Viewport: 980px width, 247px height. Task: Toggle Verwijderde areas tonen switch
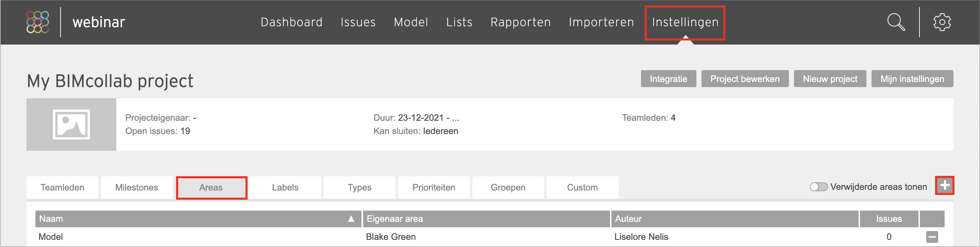[819, 187]
